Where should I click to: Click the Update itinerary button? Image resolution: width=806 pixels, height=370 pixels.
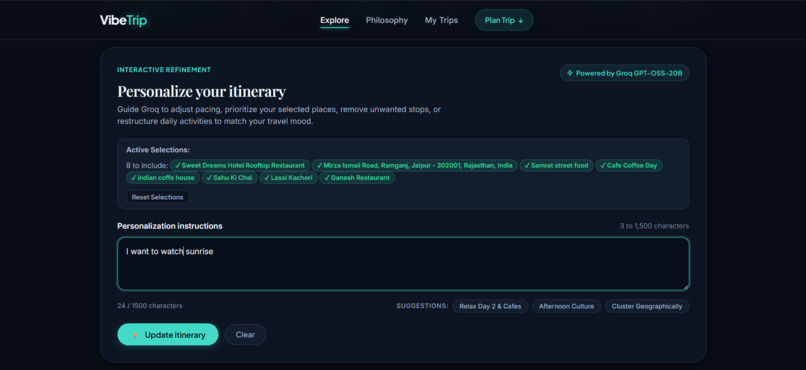(168, 335)
